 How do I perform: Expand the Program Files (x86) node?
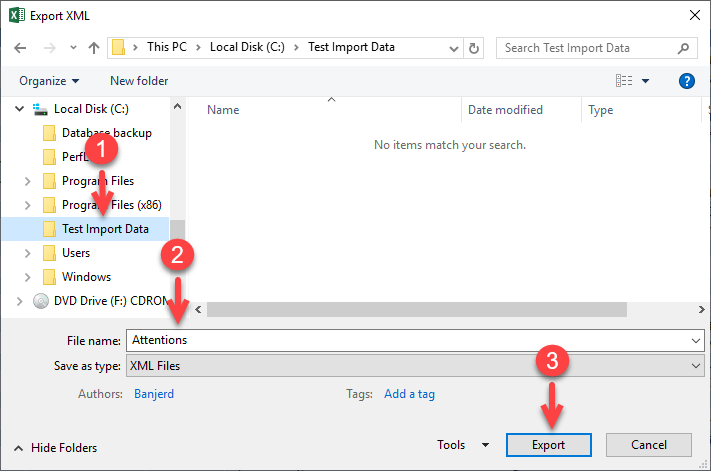tap(28, 205)
